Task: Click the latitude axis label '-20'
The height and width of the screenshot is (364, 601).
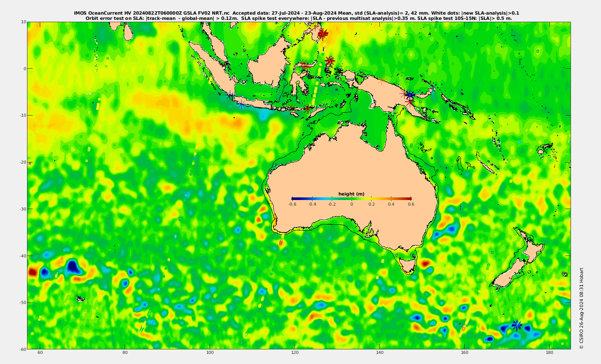Action: coord(22,162)
